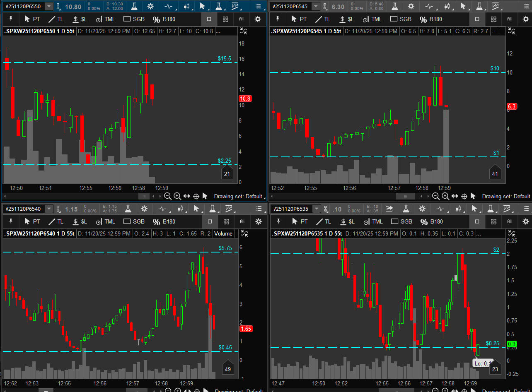Select the PT pointer tool in P6550 chart

[x=32, y=19]
